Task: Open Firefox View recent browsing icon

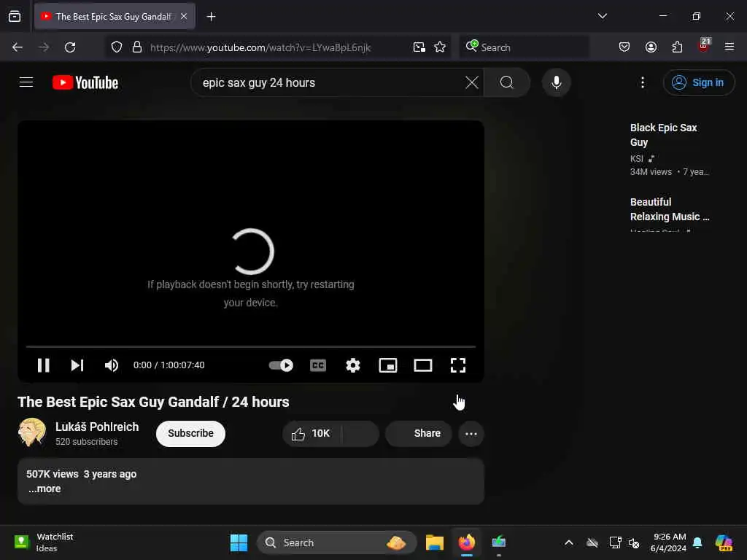Action: pos(15,16)
